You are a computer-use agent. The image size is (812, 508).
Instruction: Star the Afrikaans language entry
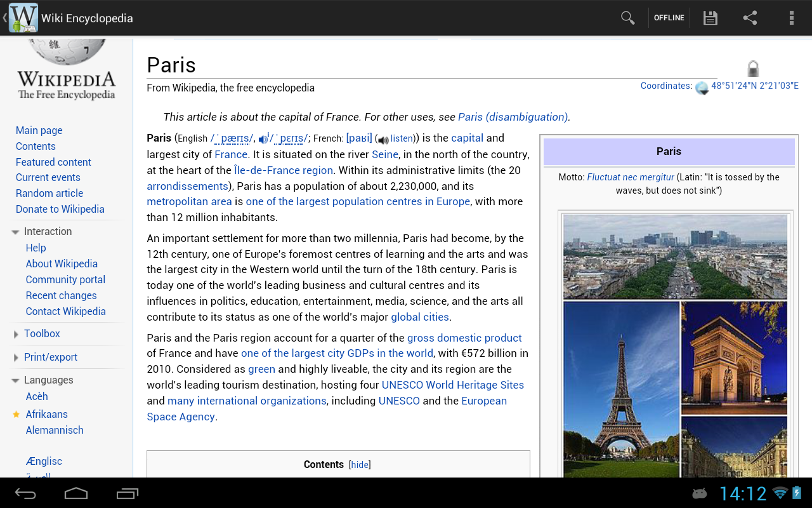coord(16,413)
